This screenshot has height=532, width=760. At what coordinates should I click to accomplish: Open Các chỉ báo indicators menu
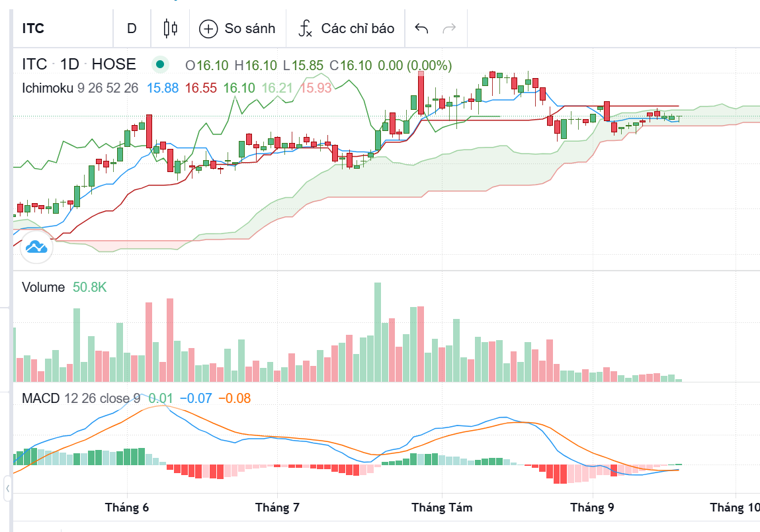(x=346, y=28)
